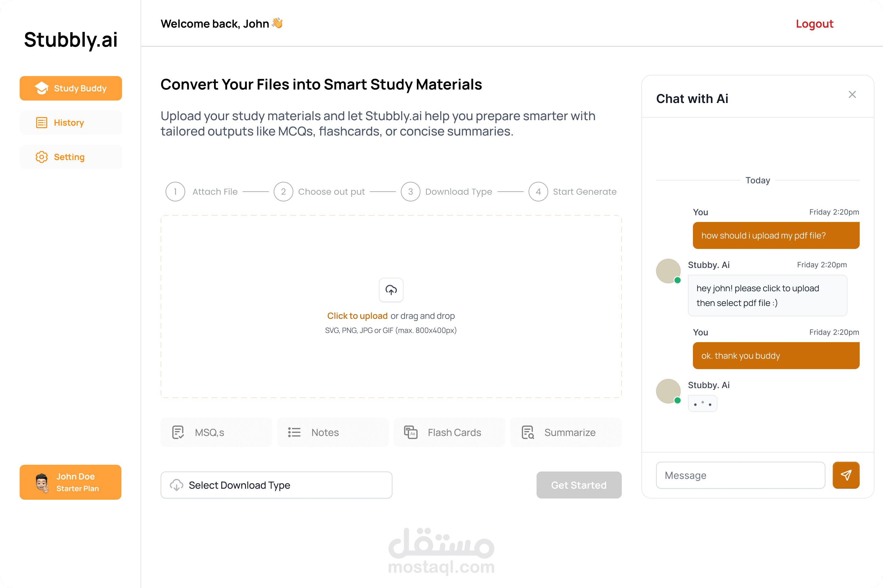Click step 3 Download Type circle
883x588 pixels.
click(410, 192)
